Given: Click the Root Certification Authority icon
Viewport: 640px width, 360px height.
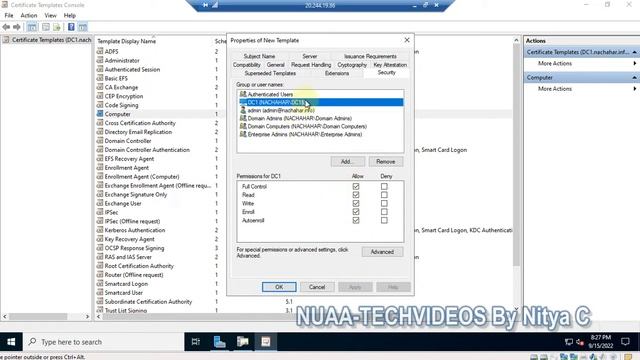Looking at the screenshot, I should coord(100,266).
